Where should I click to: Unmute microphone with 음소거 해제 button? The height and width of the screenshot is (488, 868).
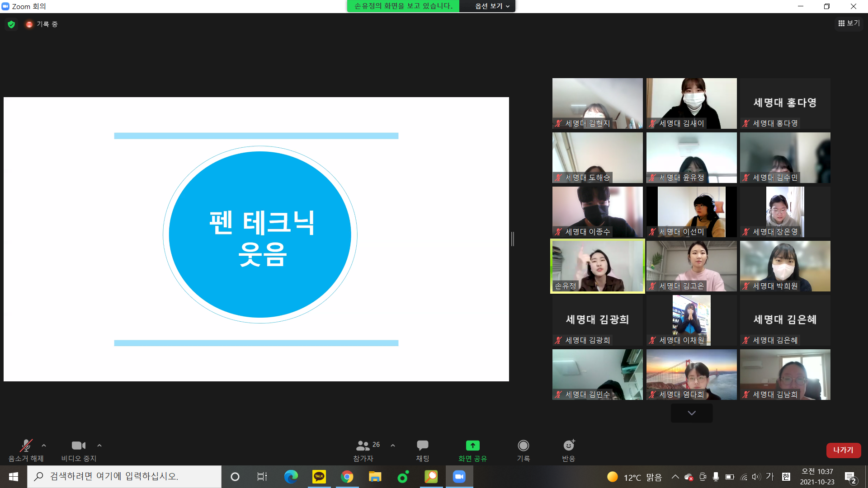(x=26, y=450)
